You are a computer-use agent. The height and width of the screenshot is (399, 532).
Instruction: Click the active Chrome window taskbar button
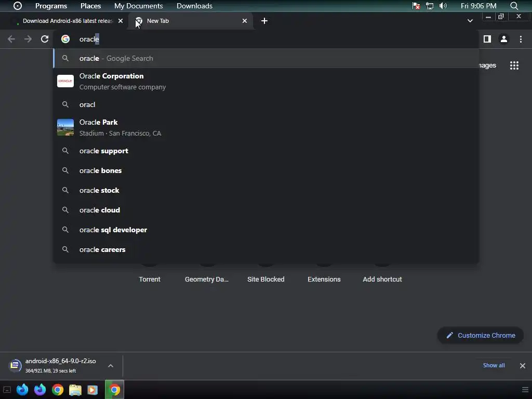pos(114,390)
